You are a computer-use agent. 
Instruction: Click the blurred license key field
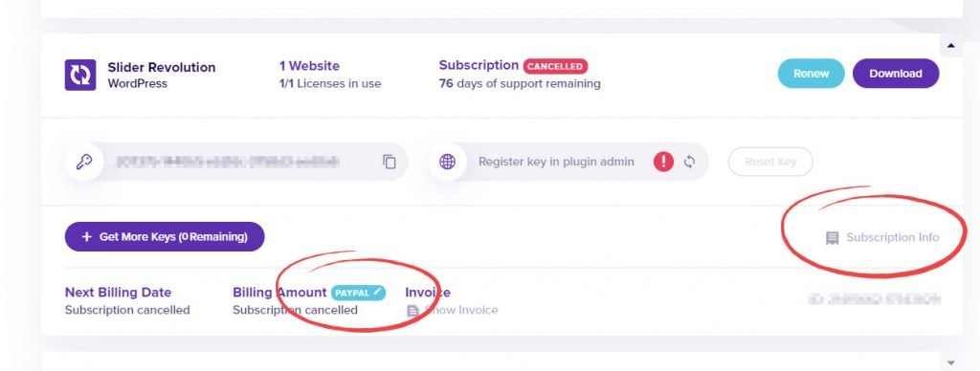tap(237, 162)
